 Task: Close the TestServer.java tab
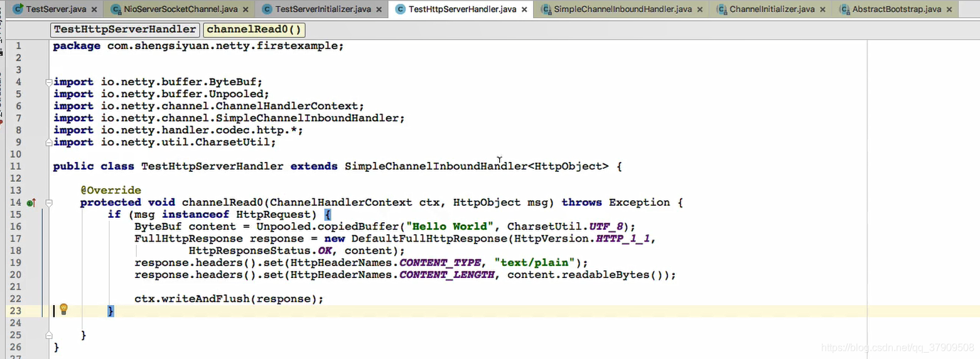pos(94,10)
